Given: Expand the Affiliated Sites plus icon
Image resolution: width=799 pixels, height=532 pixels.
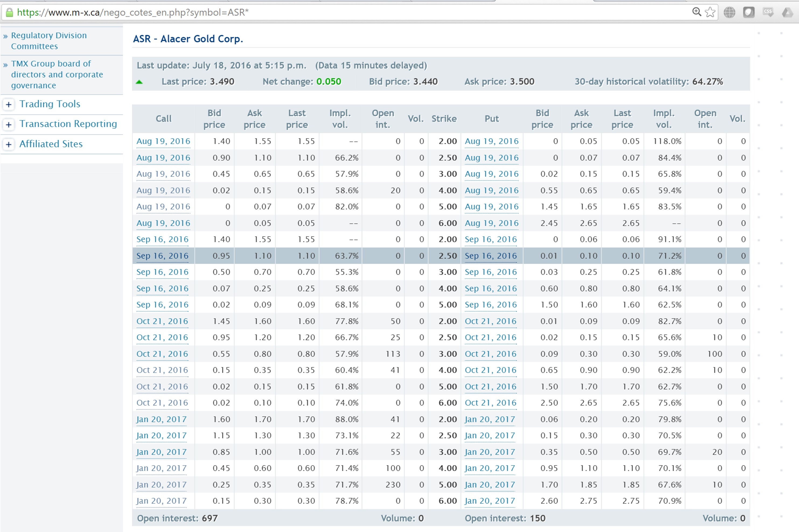Looking at the screenshot, I should coord(9,144).
